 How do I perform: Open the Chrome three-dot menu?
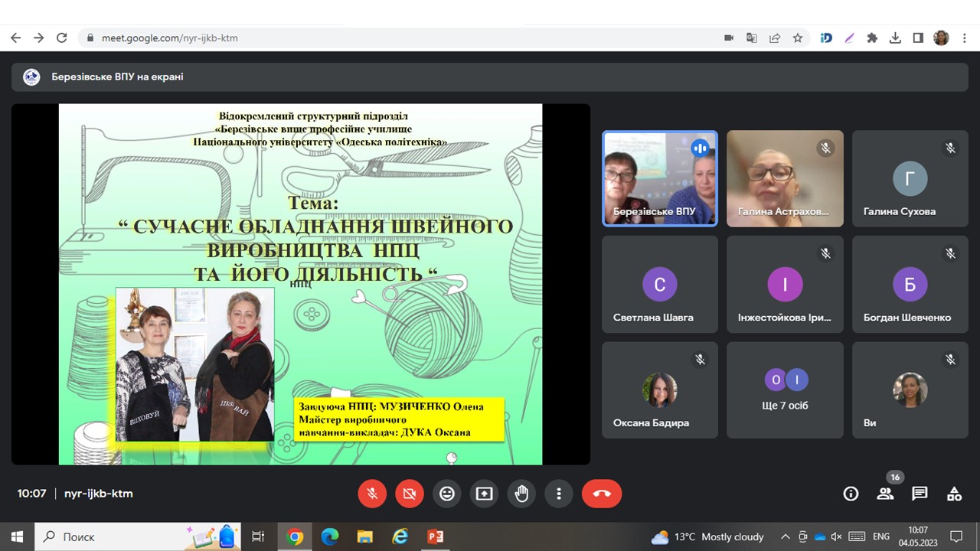tap(964, 37)
